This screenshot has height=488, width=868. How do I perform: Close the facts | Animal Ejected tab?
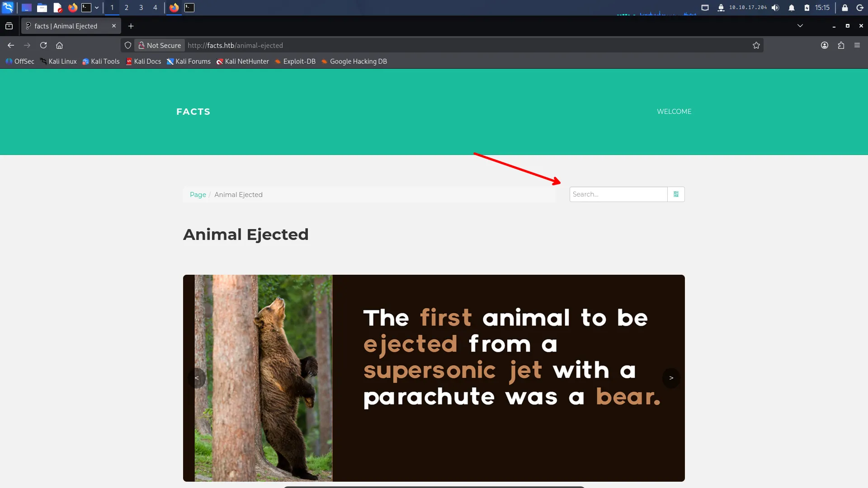[x=114, y=26]
